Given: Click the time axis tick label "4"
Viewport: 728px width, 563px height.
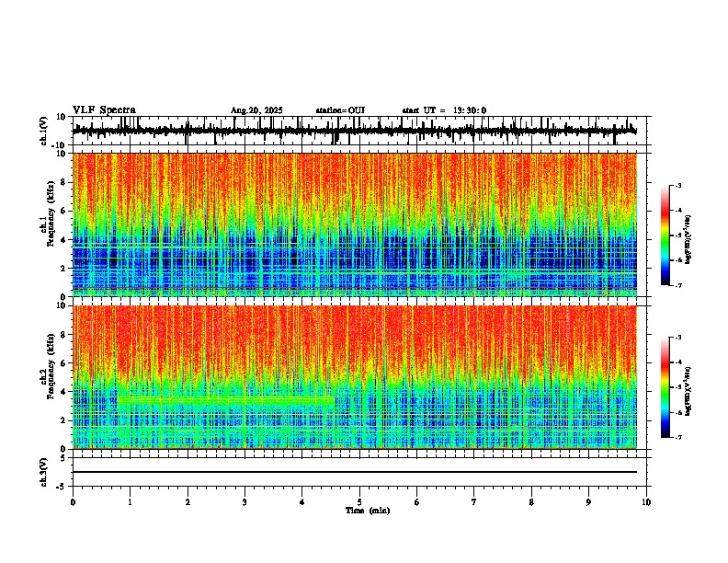Looking at the screenshot, I should pos(302,502).
